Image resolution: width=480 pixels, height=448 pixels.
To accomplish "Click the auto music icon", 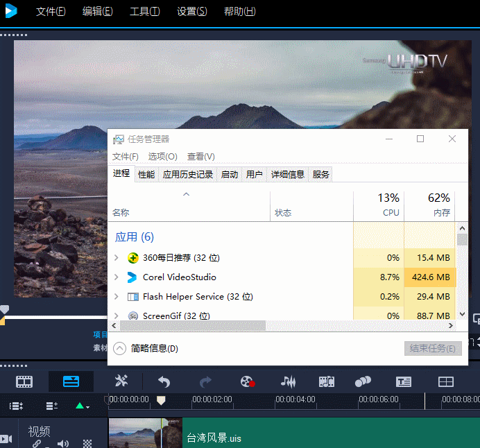I will pos(327,381).
